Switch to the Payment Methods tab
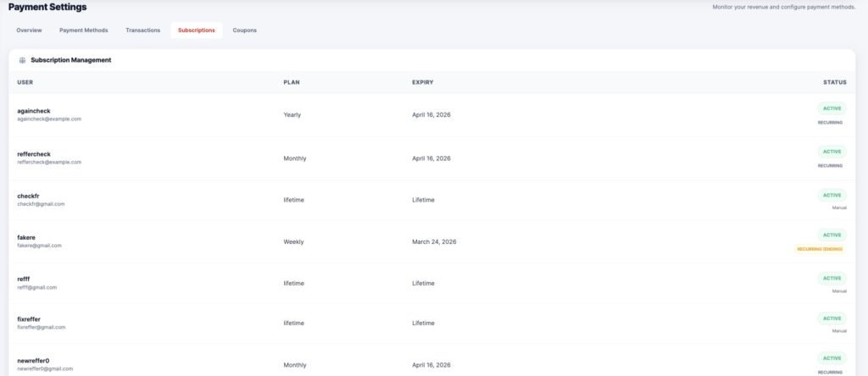The width and height of the screenshot is (868, 376). click(x=84, y=30)
